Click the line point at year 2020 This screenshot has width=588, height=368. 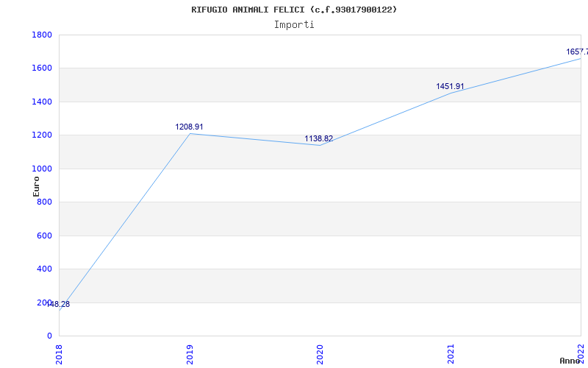[320, 145]
